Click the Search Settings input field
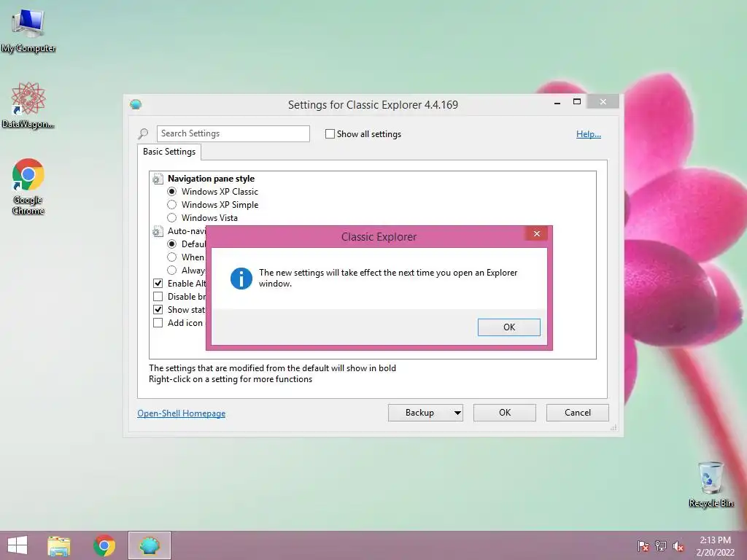747x560 pixels. (233, 134)
